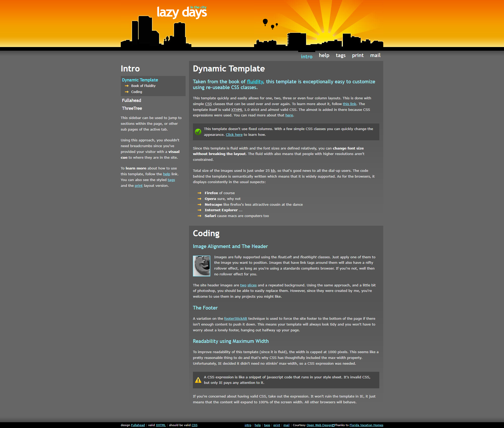Open the XHTML validation link in footer
This screenshot has width=504, height=428.
pyautogui.click(x=161, y=425)
